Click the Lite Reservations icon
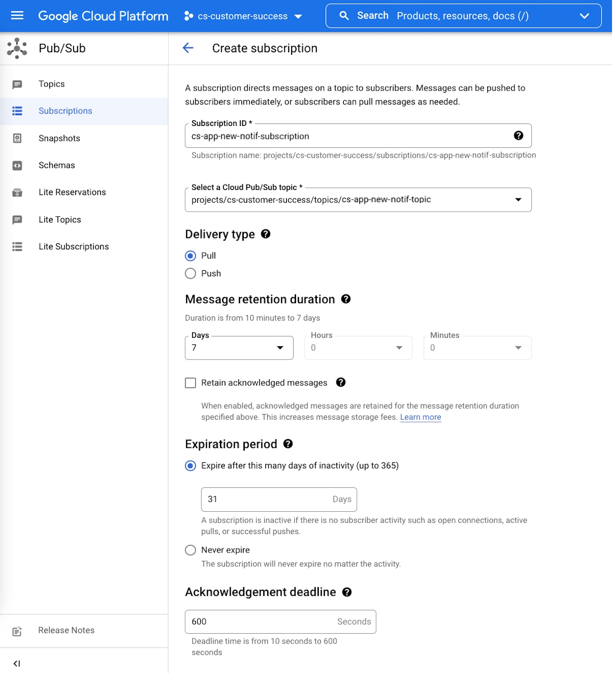This screenshot has height=673, width=616. pyautogui.click(x=17, y=193)
